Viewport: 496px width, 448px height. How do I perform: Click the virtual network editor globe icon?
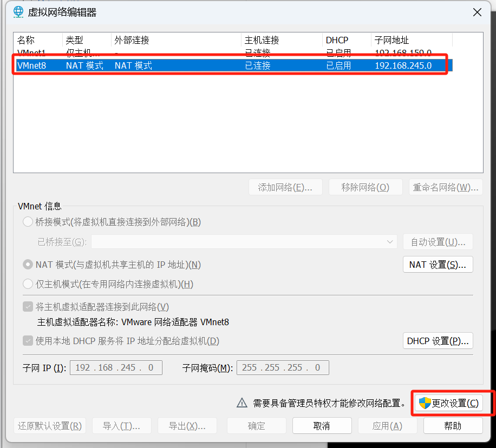tap(18, 12)
